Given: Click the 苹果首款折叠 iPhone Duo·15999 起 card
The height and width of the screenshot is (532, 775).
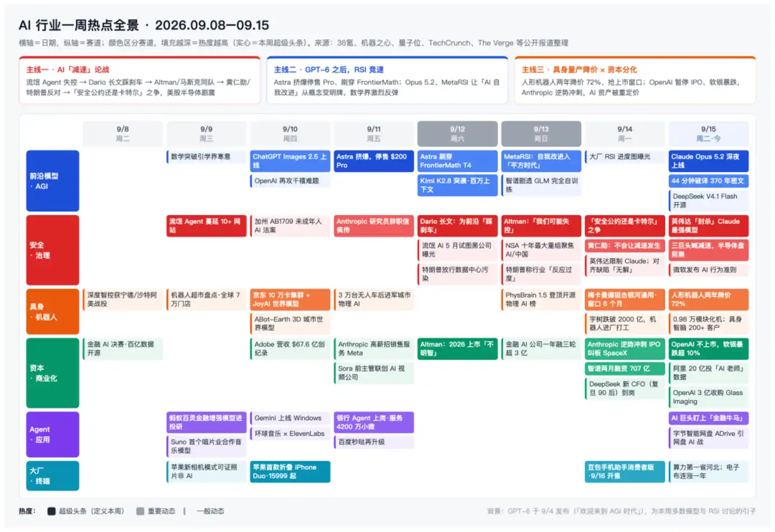Looking at the screenshot, I should coord(290,472).
